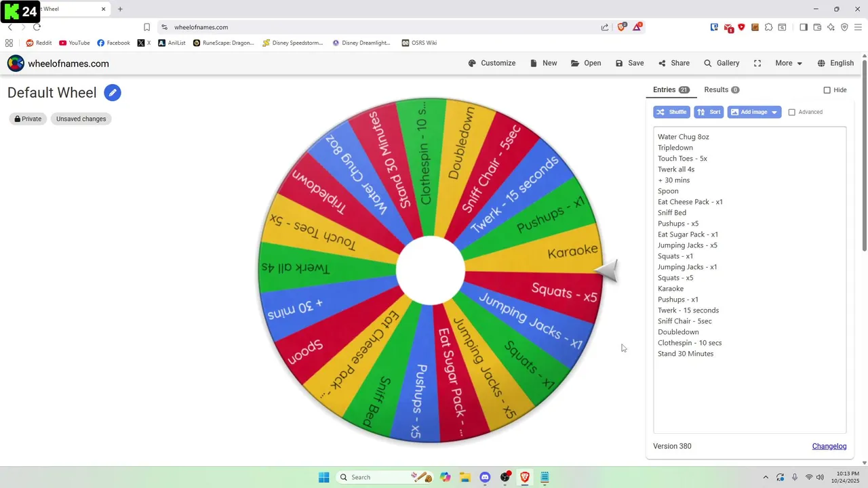The height and width of the screenshot is (488, 868).
Task: Open the YouTube bookmark
Action: 75,43
